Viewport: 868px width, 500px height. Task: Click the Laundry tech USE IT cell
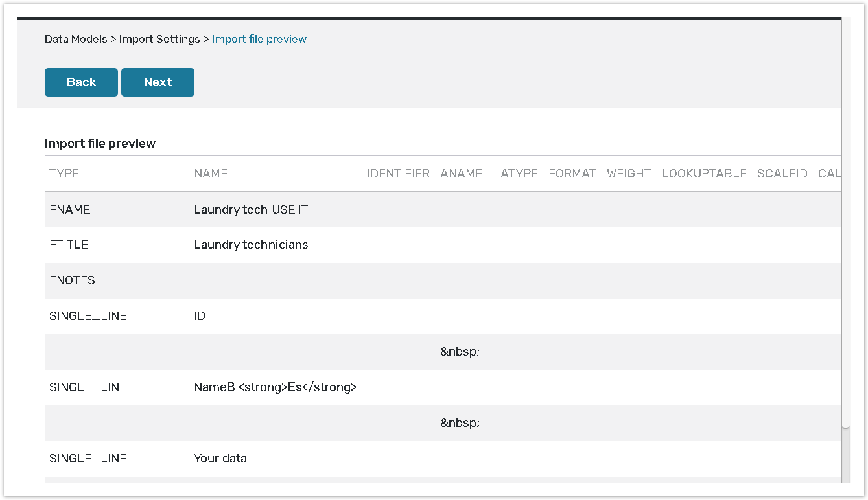(x=251, y=210)
